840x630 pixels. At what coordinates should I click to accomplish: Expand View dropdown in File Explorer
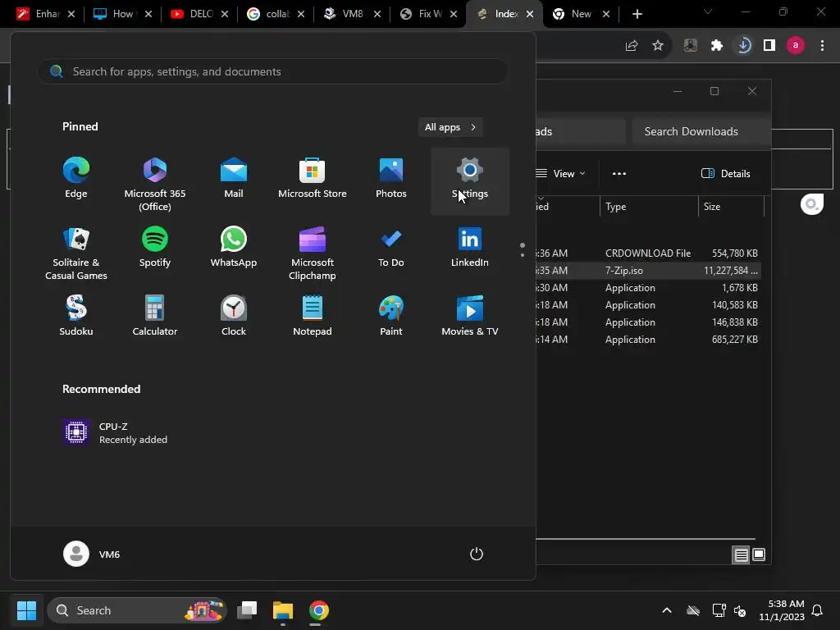click(x=561, y=174)
